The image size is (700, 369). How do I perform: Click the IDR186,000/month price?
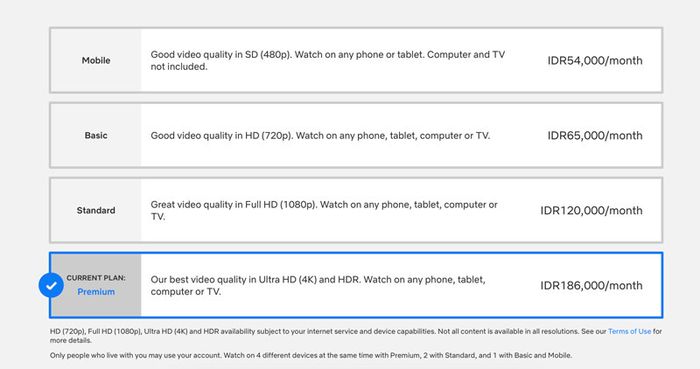pyautogui.click(x=591, y=286)
